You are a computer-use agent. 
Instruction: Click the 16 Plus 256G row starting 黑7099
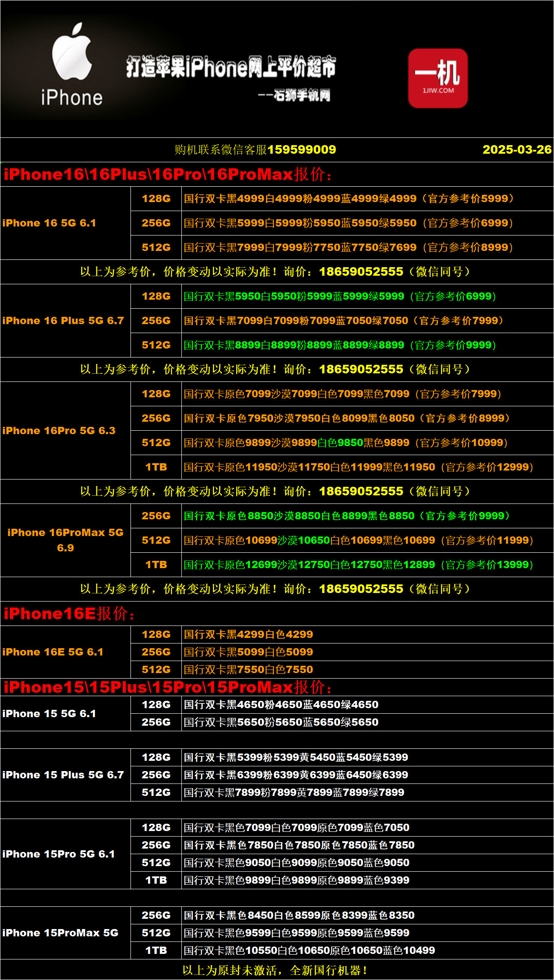click(367, 321)
